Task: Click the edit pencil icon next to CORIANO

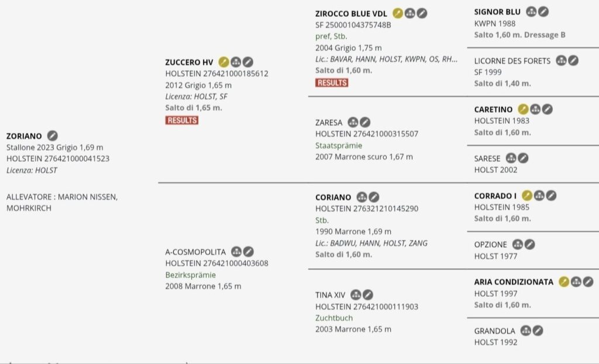Action: click(x=374, y=197)
